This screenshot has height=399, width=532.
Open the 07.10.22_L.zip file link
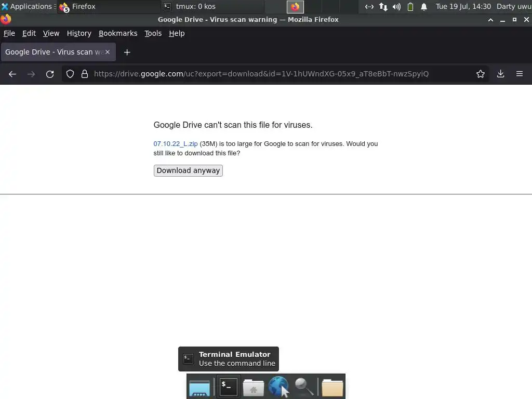[176, 144]
